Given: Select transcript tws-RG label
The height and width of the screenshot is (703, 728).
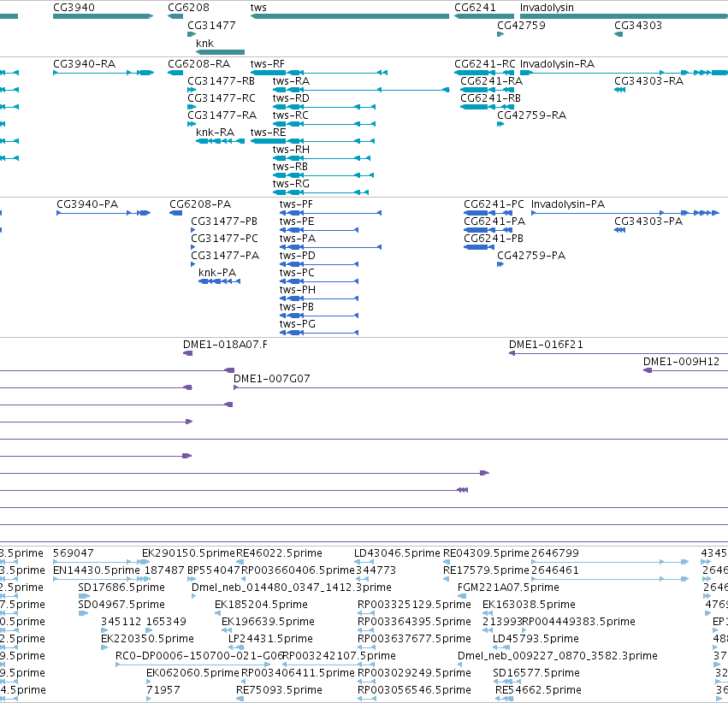Looking at the screenshot, I should pyautogui.click(x=291, y=184).
